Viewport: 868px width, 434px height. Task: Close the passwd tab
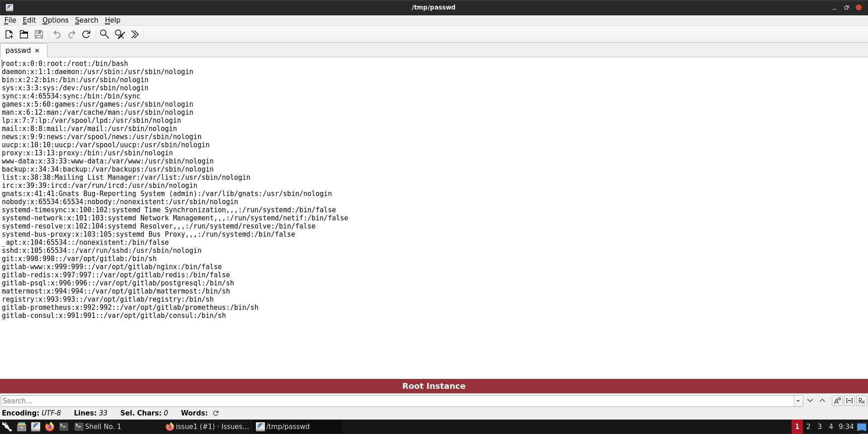tap(37, 51)
